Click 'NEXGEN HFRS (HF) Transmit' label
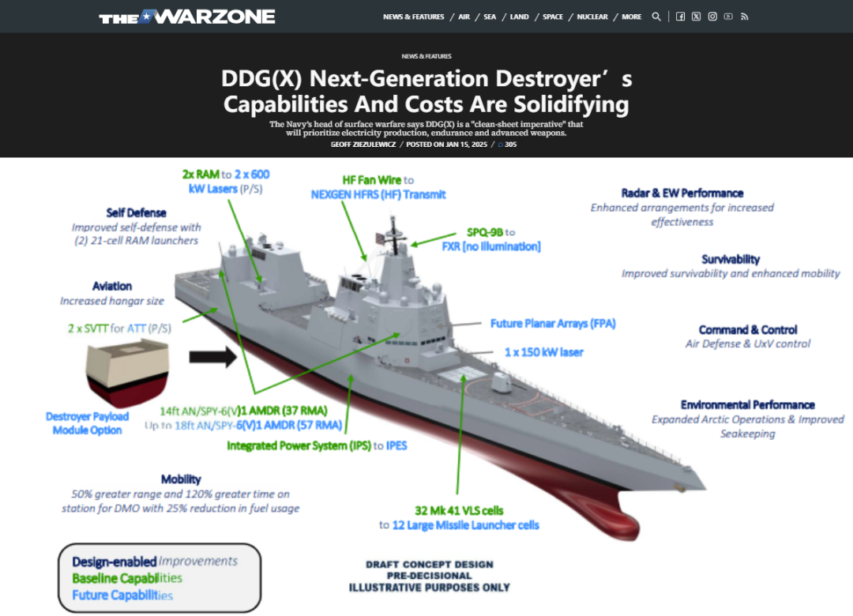This screenshot has width=853, height=616. (x=378, y=195)
